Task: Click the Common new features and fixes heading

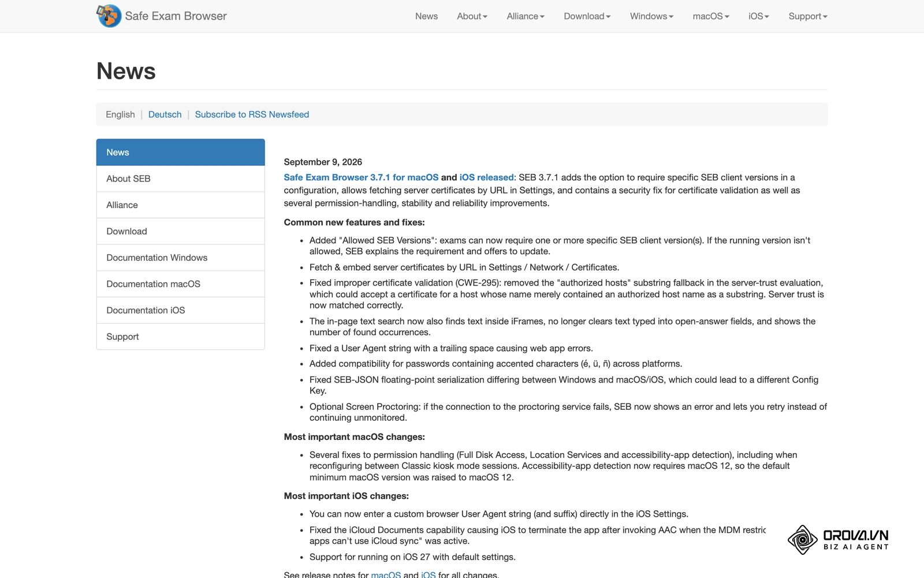Action: point(354,223)
